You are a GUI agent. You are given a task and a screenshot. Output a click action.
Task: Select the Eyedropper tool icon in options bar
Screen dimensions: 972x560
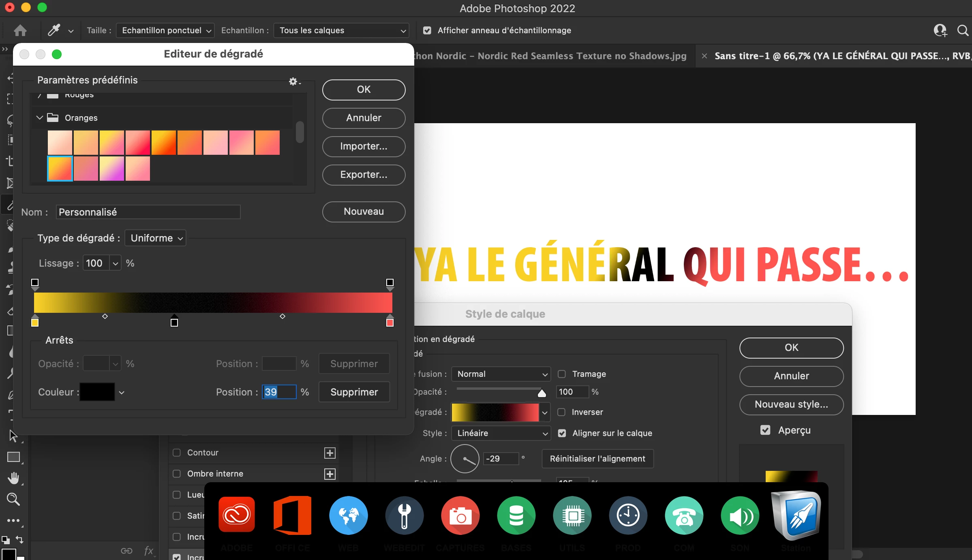click(54, 30)
